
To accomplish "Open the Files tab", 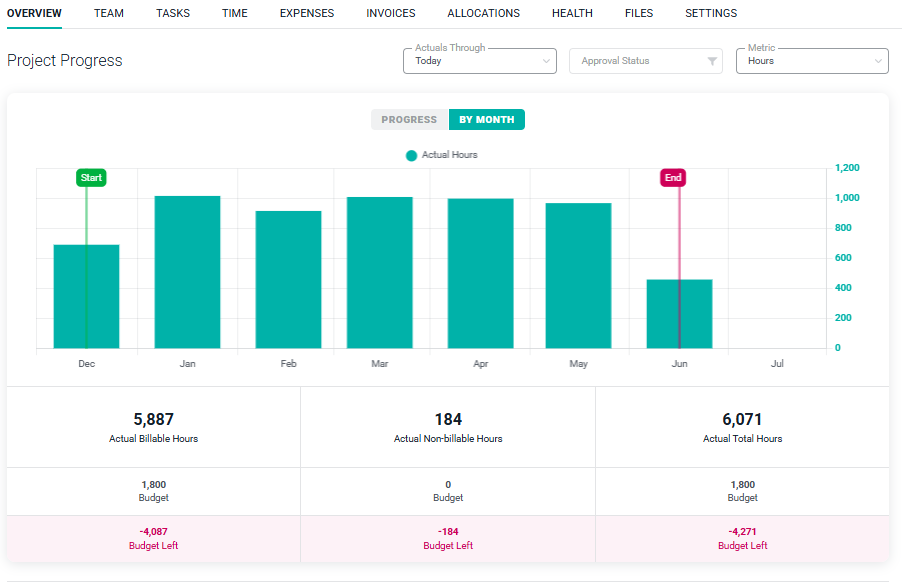I will (x=639, y=13).
